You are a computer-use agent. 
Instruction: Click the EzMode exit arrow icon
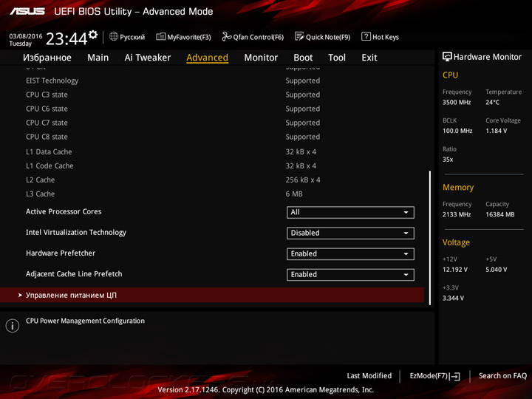click(x=455, y=376)
